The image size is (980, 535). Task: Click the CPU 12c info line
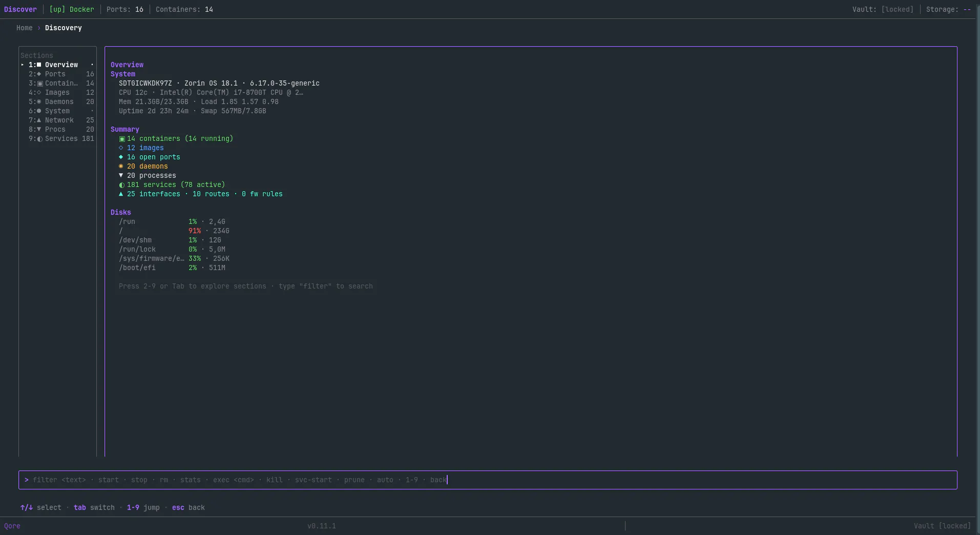click(211, 92)
